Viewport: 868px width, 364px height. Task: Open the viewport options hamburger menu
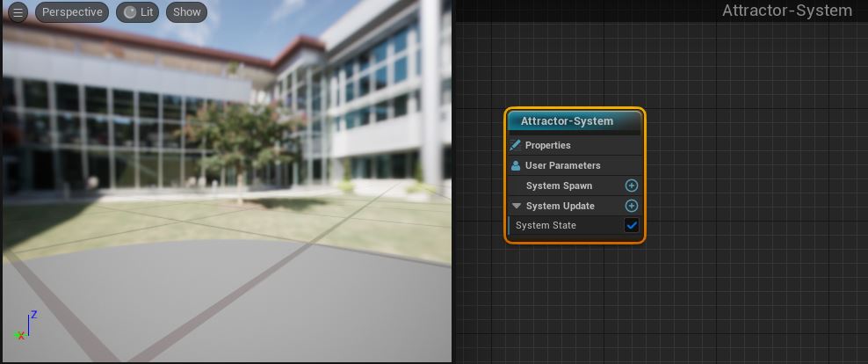(18, 12)
